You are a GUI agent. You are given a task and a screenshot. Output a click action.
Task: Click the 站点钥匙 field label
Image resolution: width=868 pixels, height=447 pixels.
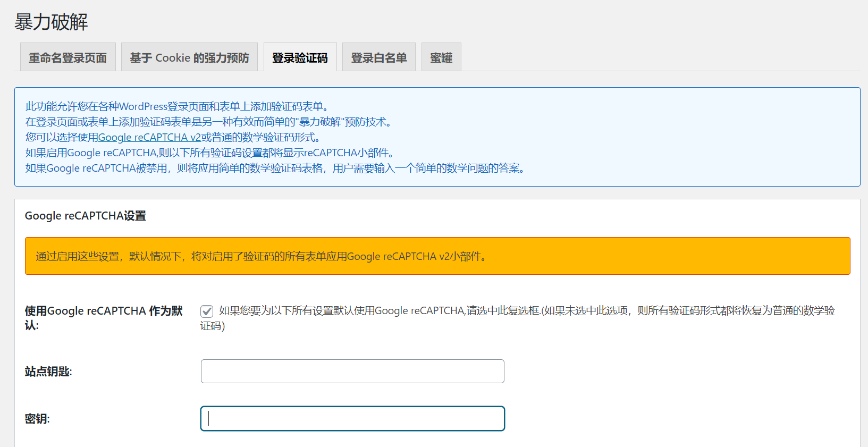coord(48,372)
